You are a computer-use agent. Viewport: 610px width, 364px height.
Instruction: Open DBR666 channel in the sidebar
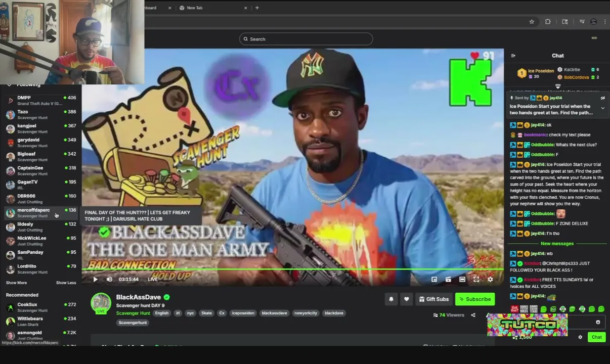[x=40, y=199]
